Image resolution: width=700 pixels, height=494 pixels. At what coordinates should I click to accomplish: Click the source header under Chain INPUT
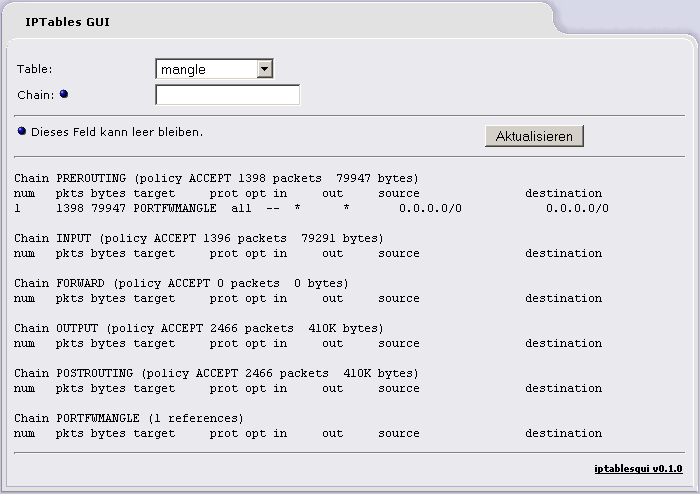coord(399,253)
